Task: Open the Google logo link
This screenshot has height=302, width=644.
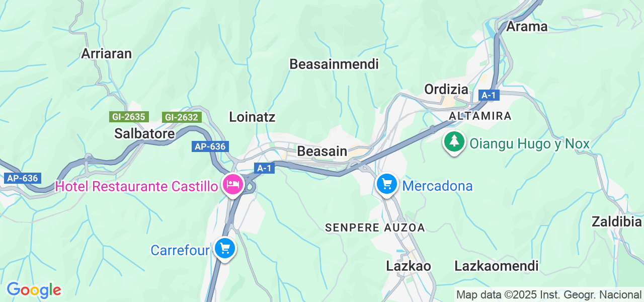Action: point(34,290)
